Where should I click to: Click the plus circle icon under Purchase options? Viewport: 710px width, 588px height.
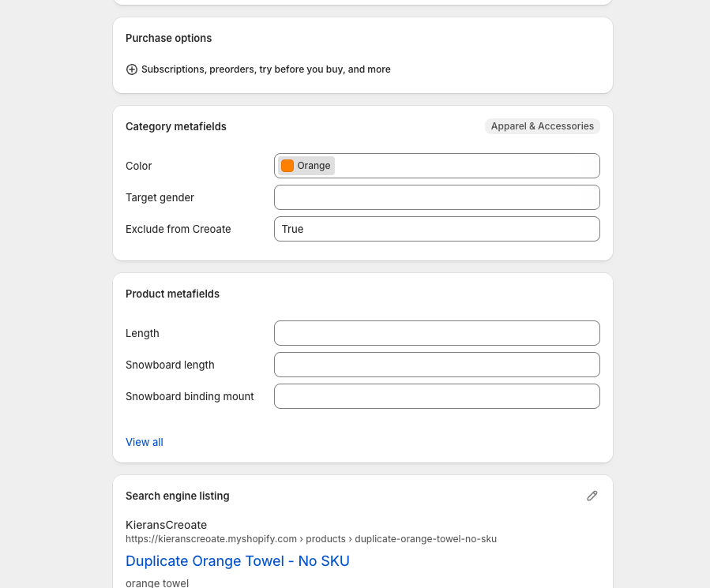tap(132, 69)
